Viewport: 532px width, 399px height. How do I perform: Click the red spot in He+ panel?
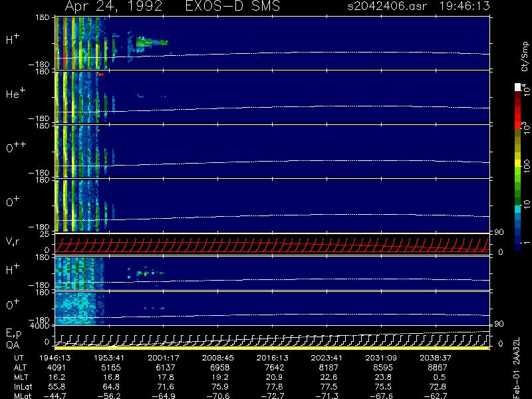pyautogui.click(x=100, y=74)
